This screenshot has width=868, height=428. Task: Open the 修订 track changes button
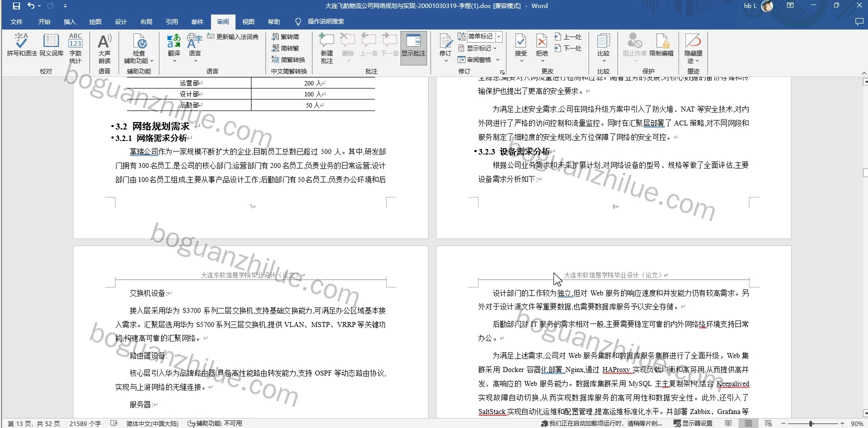[x=445, y=48]
